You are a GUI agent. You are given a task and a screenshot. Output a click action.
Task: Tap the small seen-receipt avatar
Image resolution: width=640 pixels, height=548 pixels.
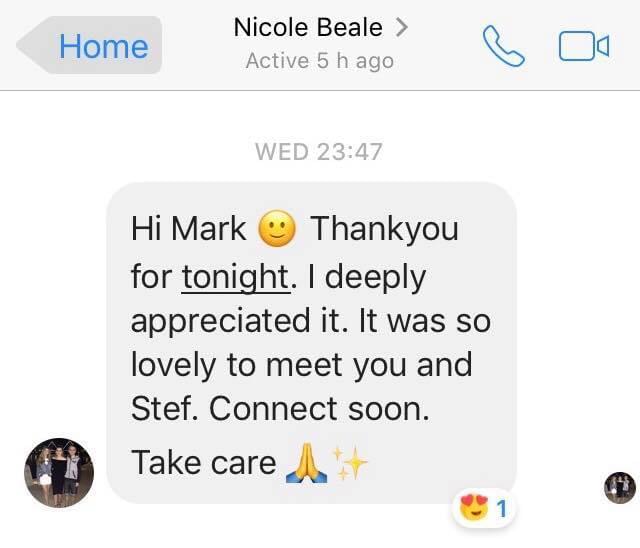(620, 488)
